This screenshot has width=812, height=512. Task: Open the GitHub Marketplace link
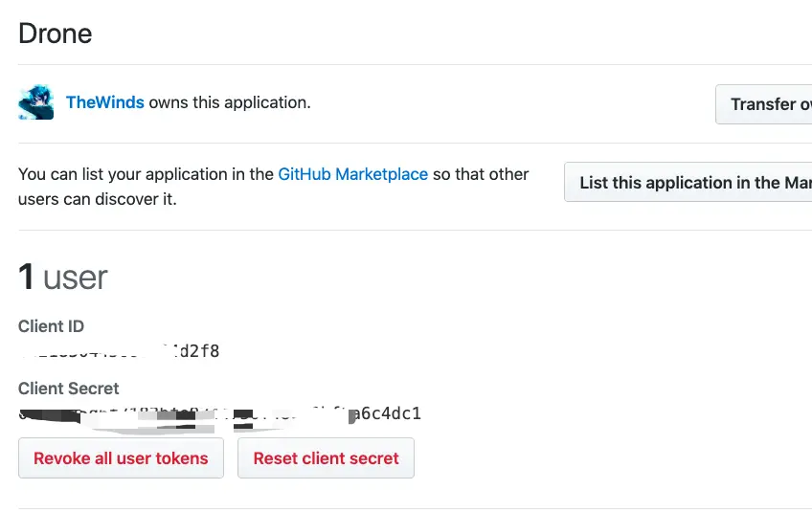(x=352, y=174)
